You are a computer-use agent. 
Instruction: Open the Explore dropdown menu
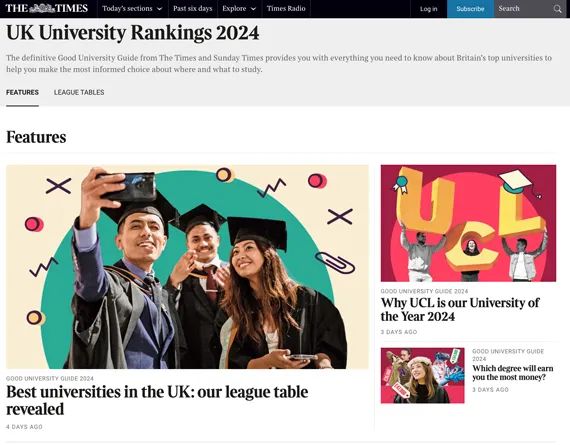pyautogui.click(x=239, y=8)
